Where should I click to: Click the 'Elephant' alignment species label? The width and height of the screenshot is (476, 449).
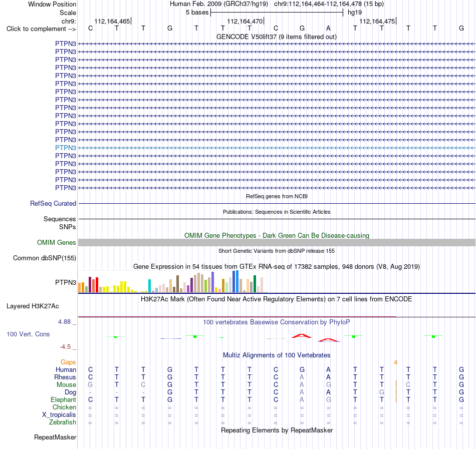click(63, 400)
